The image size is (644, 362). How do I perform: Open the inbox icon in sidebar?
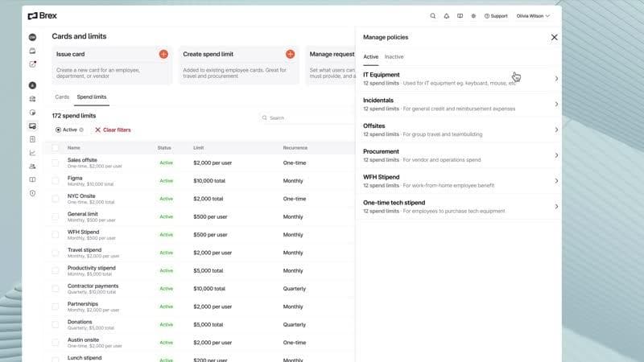pyautogui.click(x=32, y=51)
